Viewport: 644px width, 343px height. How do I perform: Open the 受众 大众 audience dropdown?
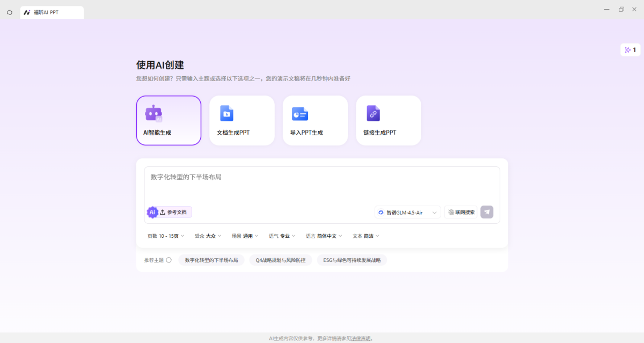[x=207, y=236]
